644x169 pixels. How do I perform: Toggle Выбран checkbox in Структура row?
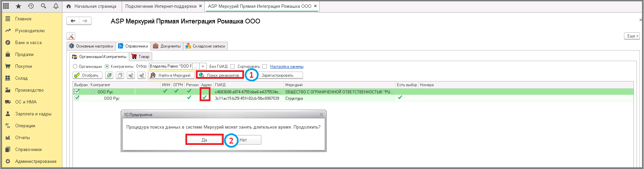[x=77, y=98]
